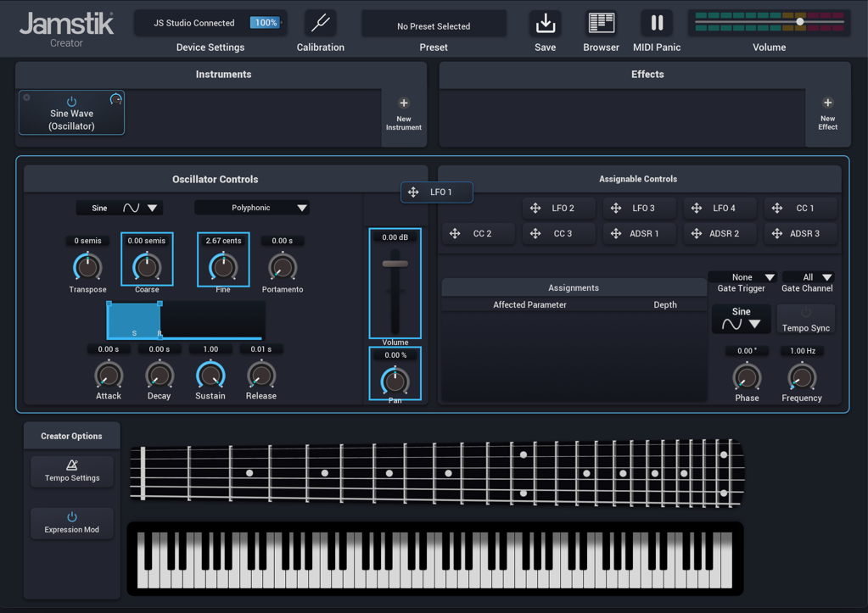
Task: Click the LFO sine waveform icon
Action: pos(731,325)
